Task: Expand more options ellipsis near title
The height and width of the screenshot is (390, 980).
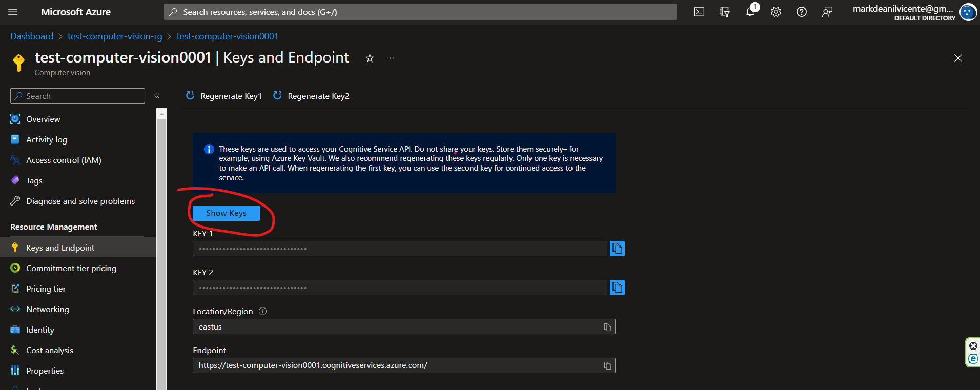Action: coord(391,58)
